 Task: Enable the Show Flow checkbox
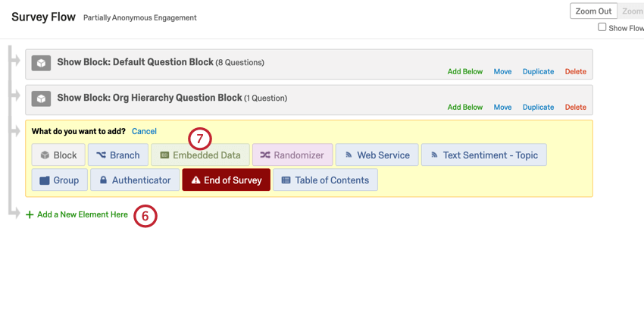click(602, 27)
